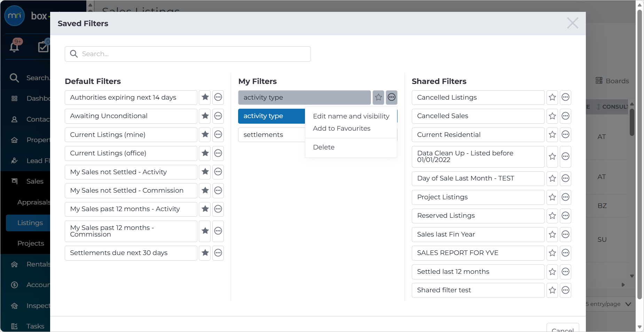Apply the Reserved Listings filter

coord(478,216)
